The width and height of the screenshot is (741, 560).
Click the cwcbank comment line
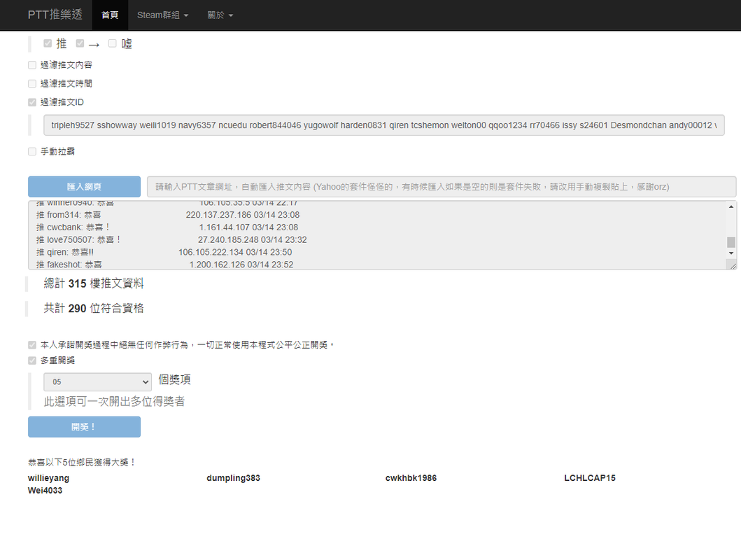[x=167, y=227]
